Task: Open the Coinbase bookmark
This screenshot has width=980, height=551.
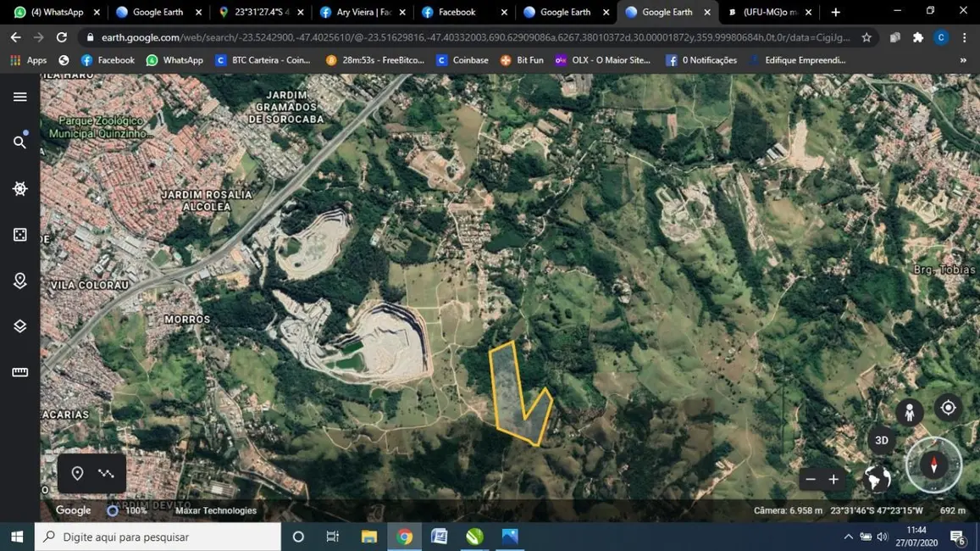Action: click(x=462, y=59)
